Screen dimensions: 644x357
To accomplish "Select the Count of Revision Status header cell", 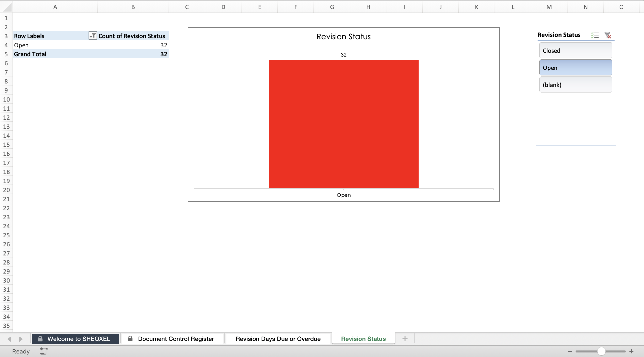I will tap(133, 36).
